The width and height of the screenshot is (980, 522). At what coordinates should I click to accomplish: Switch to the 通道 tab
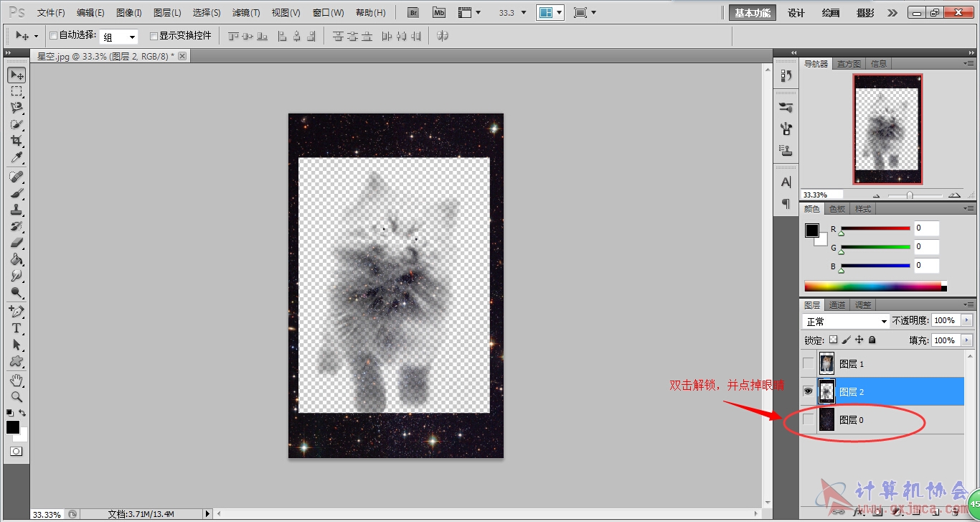tap(837, 305)
